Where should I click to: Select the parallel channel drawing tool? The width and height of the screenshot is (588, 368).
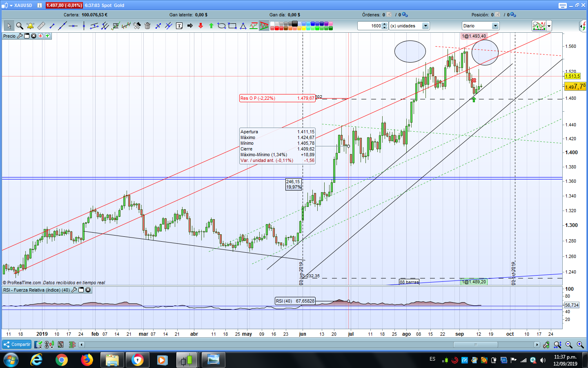click(94, 26)
